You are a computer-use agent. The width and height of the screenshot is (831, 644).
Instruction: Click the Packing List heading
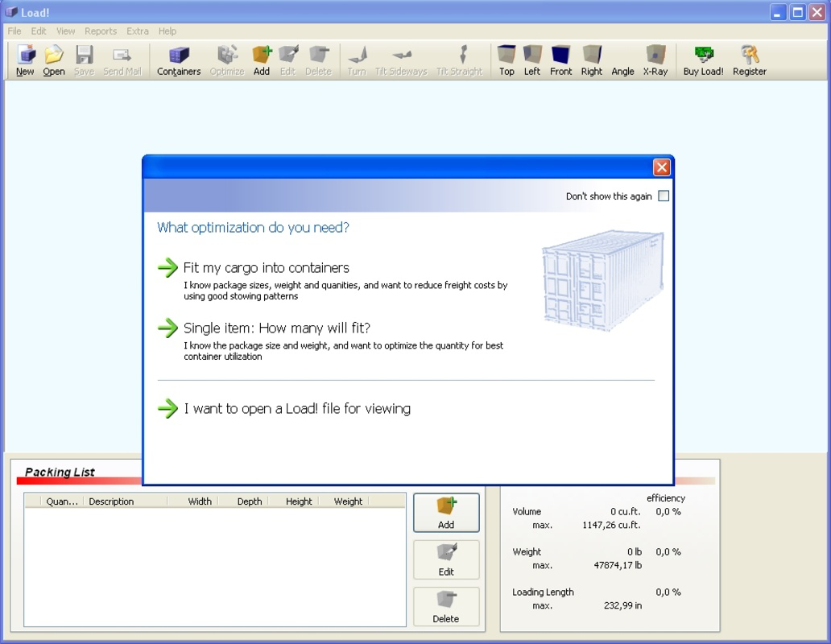60,472
